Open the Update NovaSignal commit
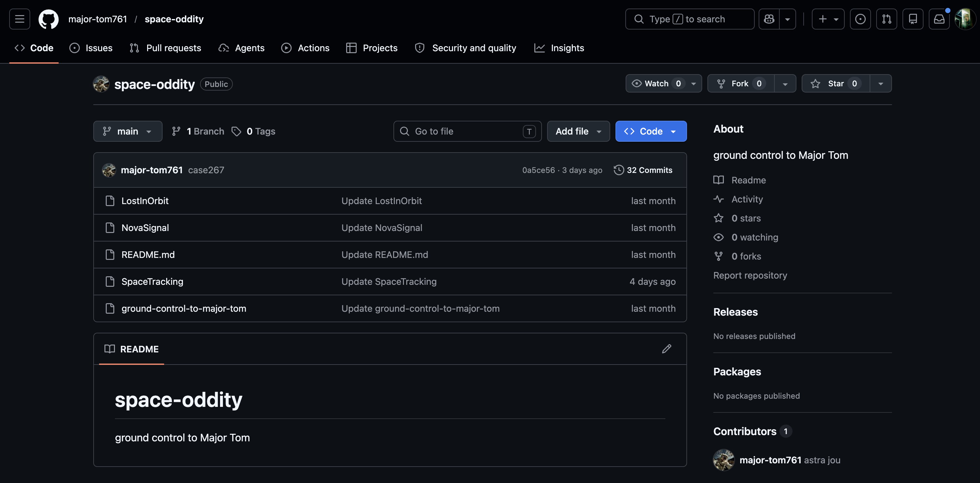 382,228
